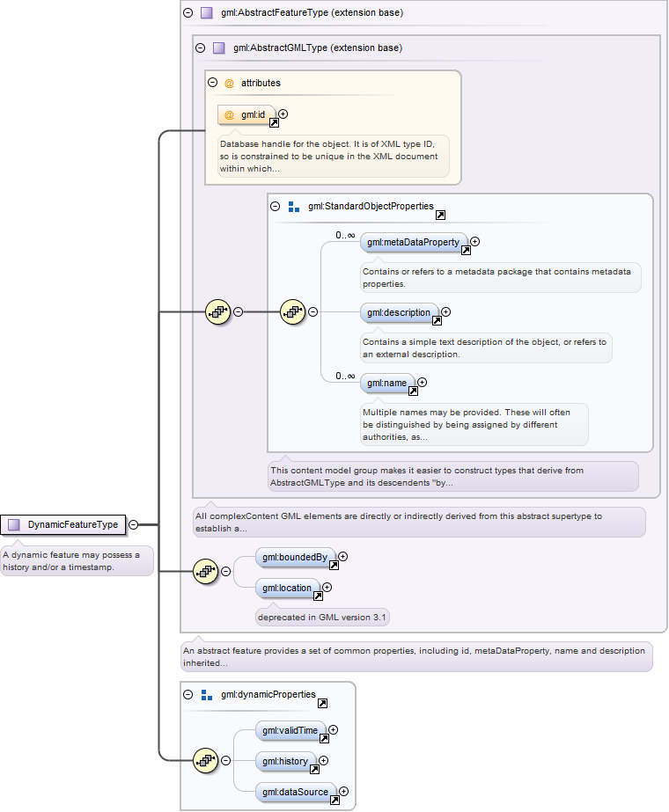Follow reference arrow on gml:id
Viewport: 669px width, 812px height.
274,123
